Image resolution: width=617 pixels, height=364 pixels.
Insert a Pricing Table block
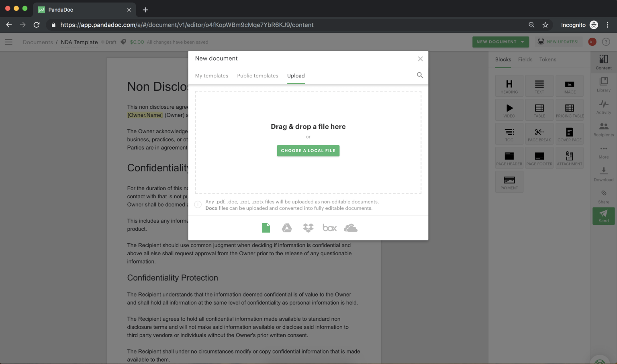569,110
